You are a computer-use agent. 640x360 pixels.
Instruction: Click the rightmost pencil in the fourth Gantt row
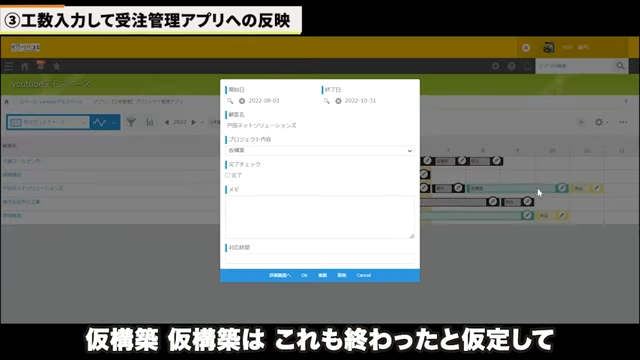(x=528, y=201)
